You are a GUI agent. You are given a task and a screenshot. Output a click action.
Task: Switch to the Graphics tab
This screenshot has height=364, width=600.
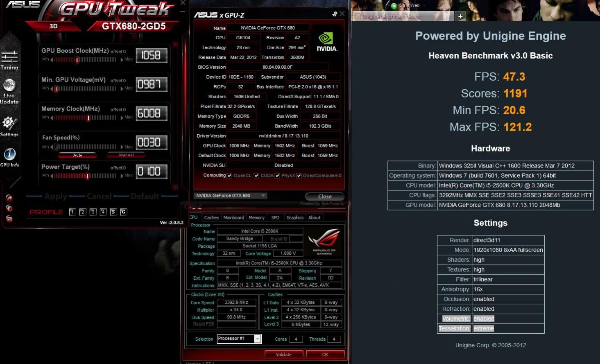coord(295,217)
